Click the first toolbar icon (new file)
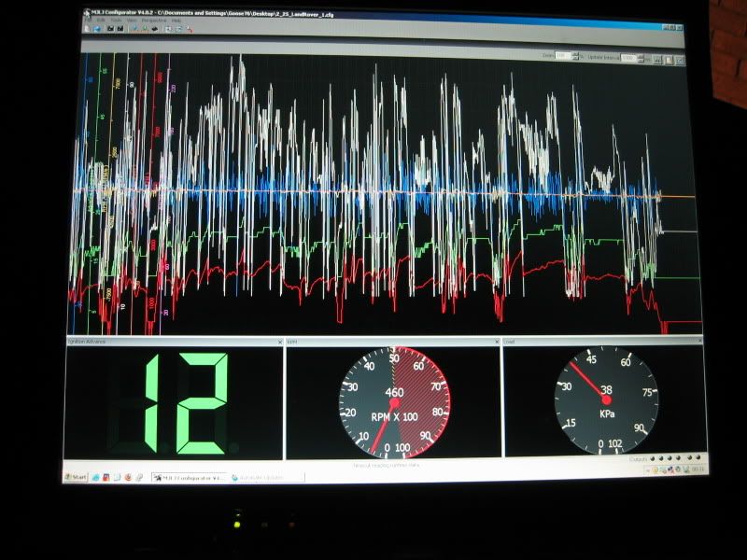Image resolution: width=747 pixels, height=560 pixels. coord(87,29)
